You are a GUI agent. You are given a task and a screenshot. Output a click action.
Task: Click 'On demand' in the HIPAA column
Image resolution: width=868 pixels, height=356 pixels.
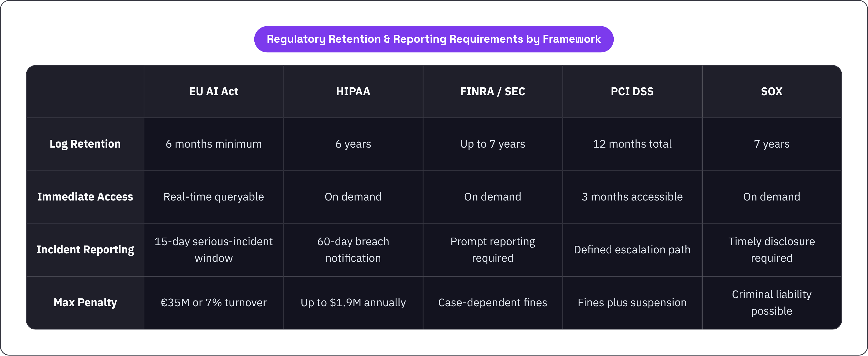[353, 197]
